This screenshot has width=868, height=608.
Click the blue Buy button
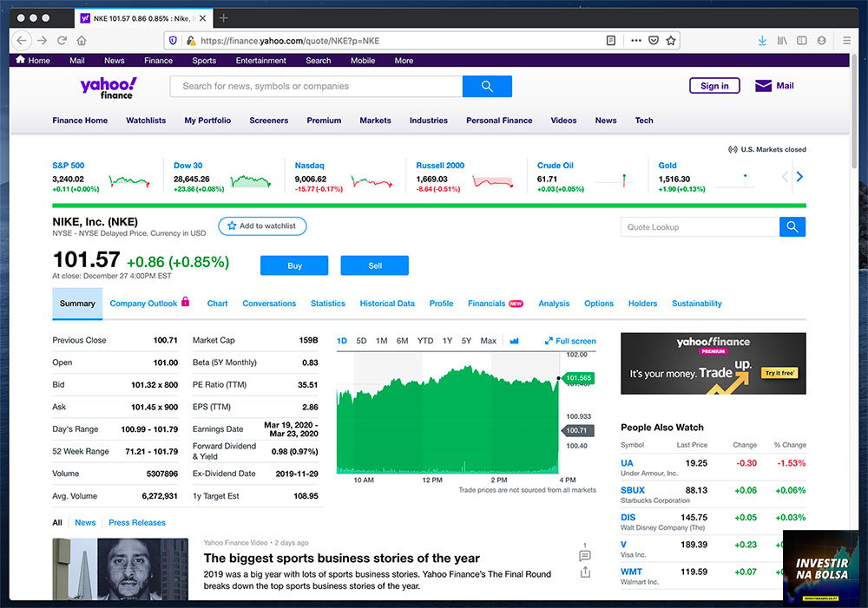coord(294,265)
